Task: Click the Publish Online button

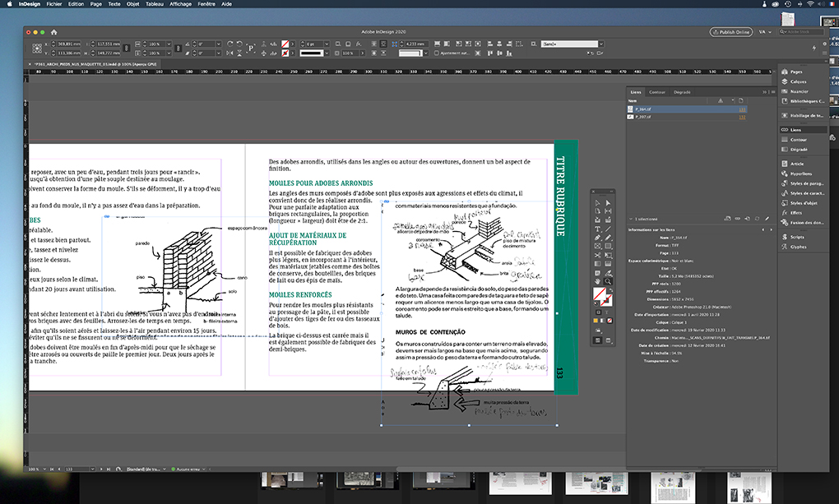Action: click(x=731, y=32)
